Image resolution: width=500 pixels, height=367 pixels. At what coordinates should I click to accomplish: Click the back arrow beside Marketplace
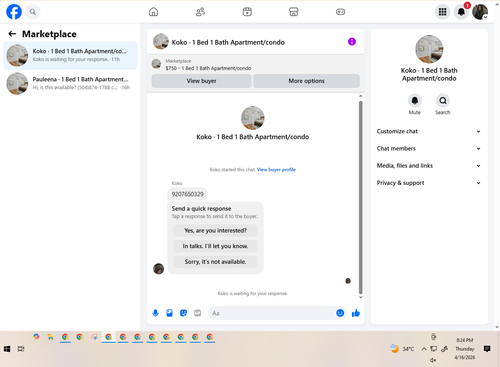pos(12,34)
